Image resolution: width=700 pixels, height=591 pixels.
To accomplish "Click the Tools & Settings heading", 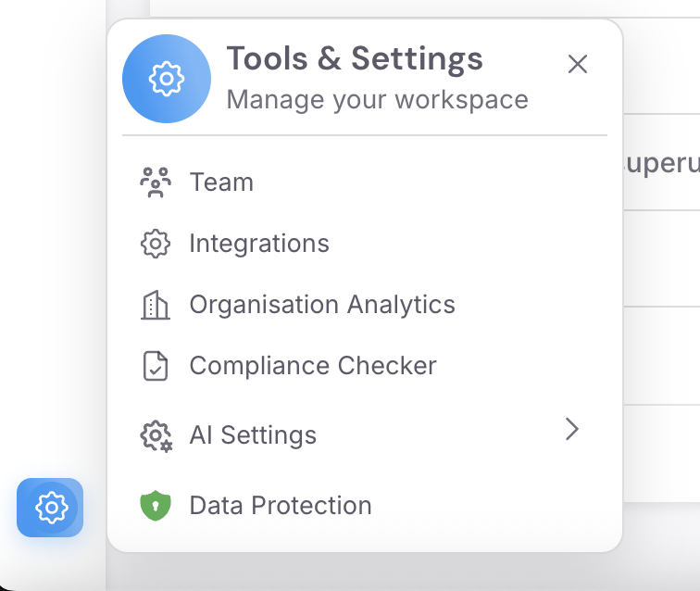I will [x=355, y=59].
